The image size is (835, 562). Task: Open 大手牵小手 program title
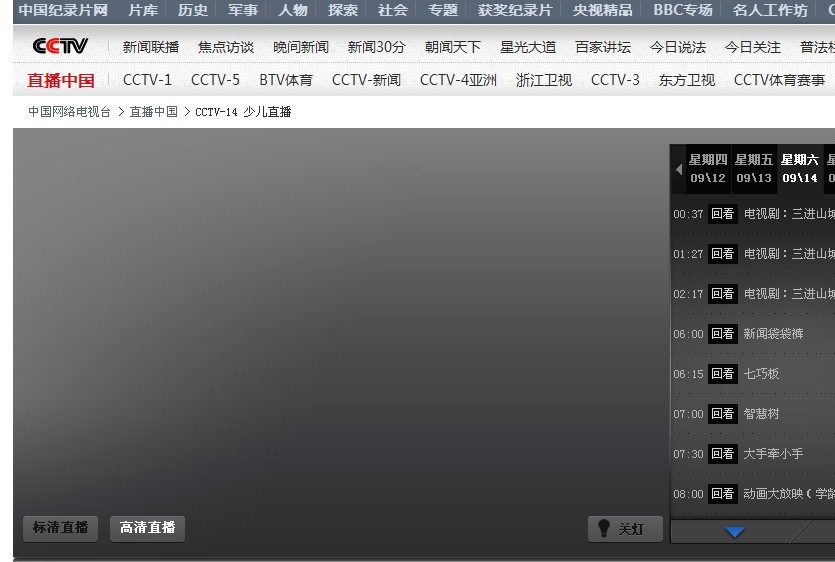coord(773,453)
